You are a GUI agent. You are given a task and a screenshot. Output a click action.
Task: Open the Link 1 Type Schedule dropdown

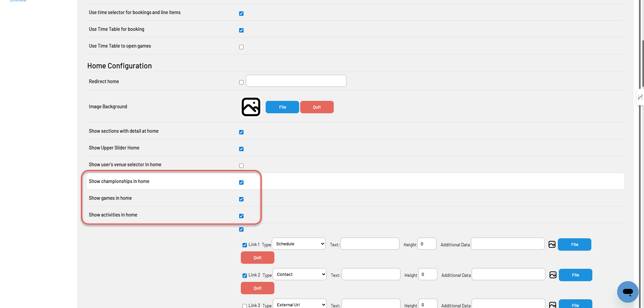coord(299,244)
